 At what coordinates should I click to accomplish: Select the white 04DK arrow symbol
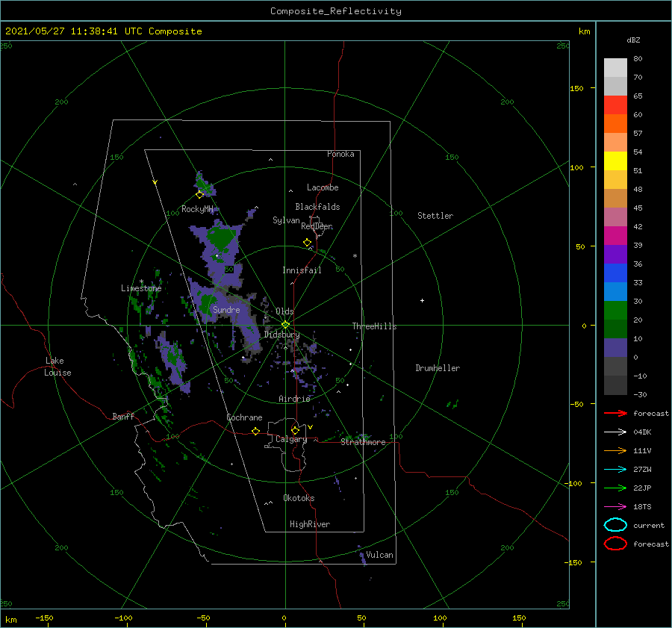click(x=615, y=432)
